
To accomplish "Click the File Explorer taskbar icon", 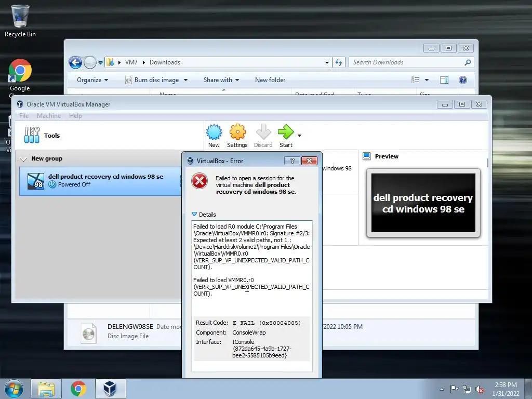I will [x=46, y=389].
